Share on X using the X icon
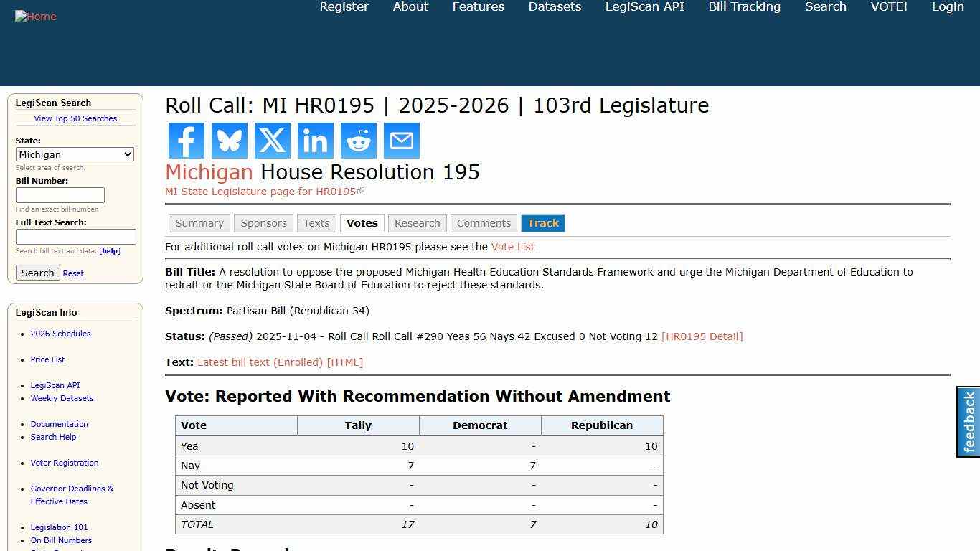980x551 pixels. pos(272,141)
